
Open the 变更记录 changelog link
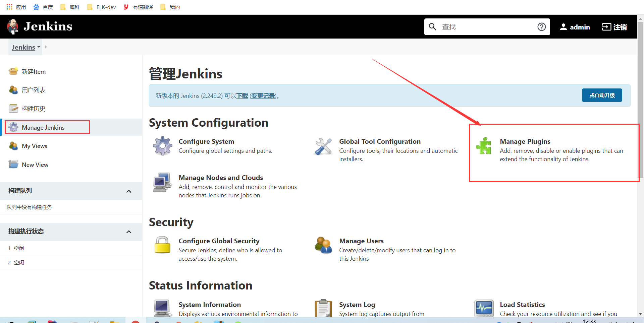[x=263, y=96]
